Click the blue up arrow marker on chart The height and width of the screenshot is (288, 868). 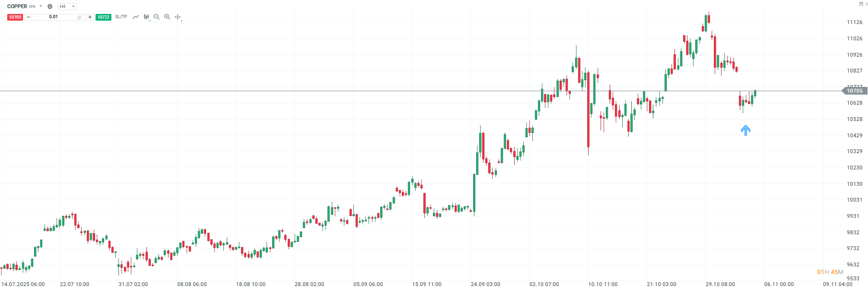pyautogui.click(x=746, y=130)
